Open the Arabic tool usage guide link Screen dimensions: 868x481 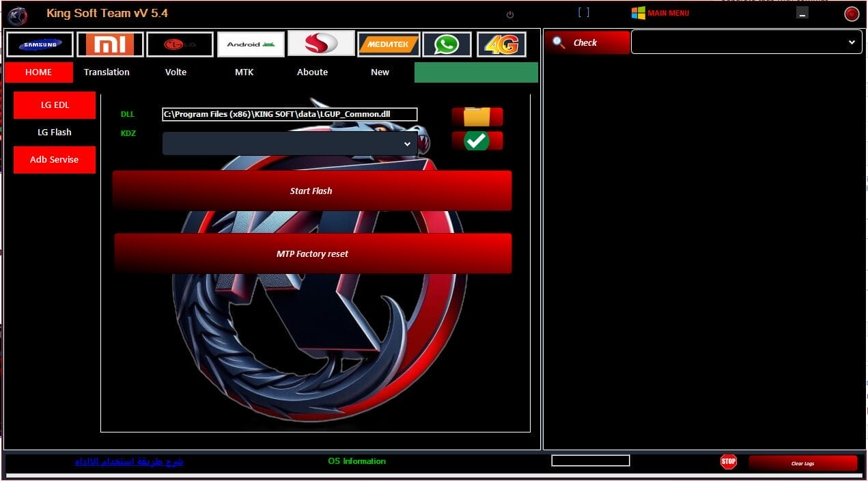point(129,462)
